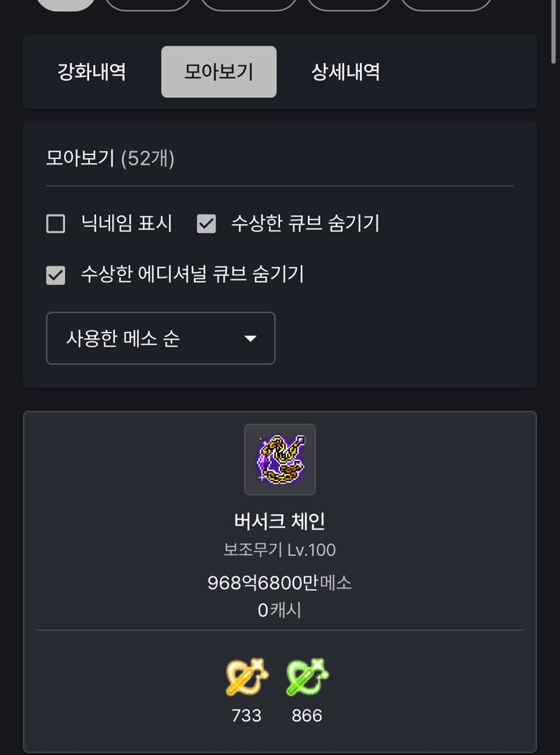Image resolution: width=560 pixels, height=755 pixels.
Task: Uncheck 수상한 에디셔널 큐브 숨기기 checkbox
Action: pyautogui.click(x=56, y=275)
